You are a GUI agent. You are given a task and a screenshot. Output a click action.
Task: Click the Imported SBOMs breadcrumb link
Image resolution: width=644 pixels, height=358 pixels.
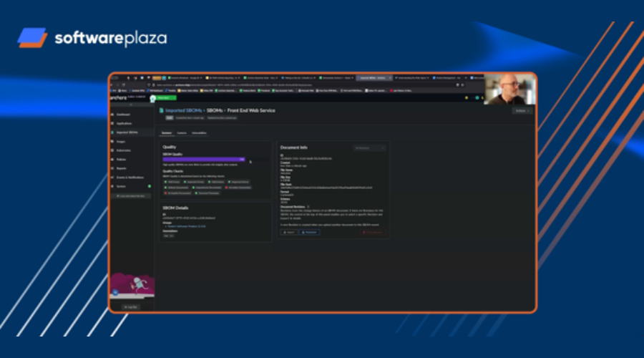tap(185, 110)
